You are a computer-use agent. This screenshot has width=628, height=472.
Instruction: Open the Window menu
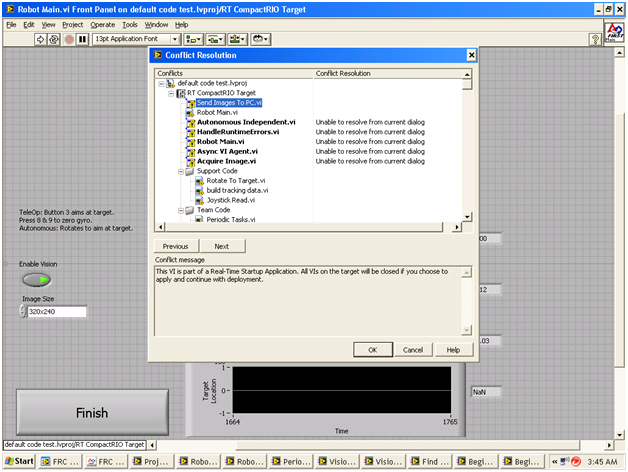pyautogui.click(x=156, y=25)
